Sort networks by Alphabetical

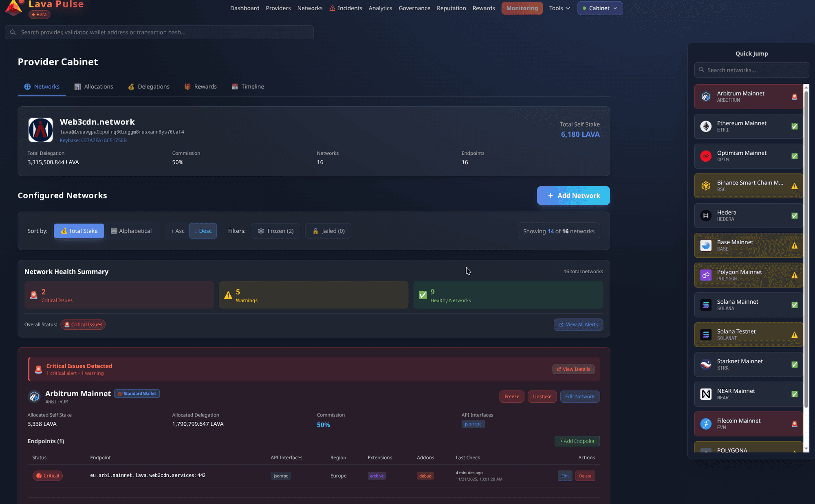click(x=131, y=231)
